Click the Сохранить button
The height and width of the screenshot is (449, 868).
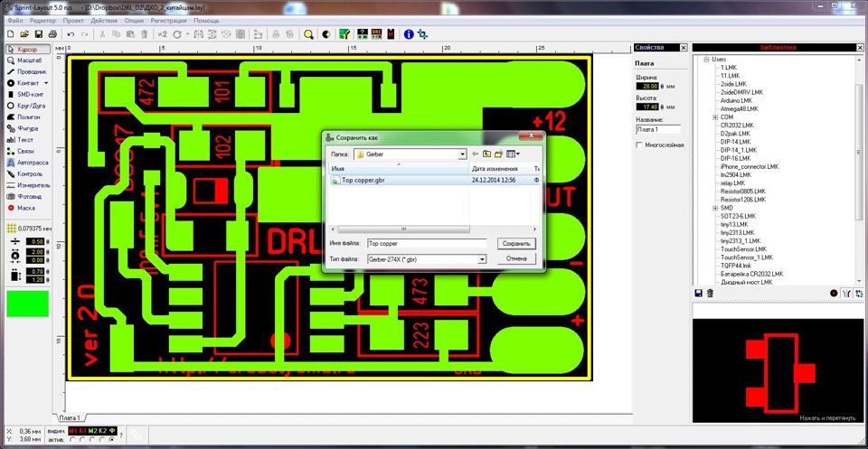tap(516, 244)
